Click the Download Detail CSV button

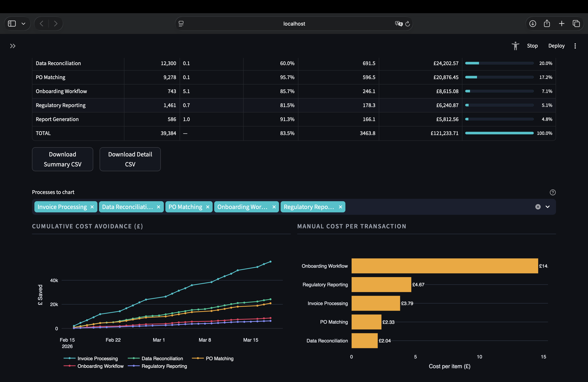[130, 159]
